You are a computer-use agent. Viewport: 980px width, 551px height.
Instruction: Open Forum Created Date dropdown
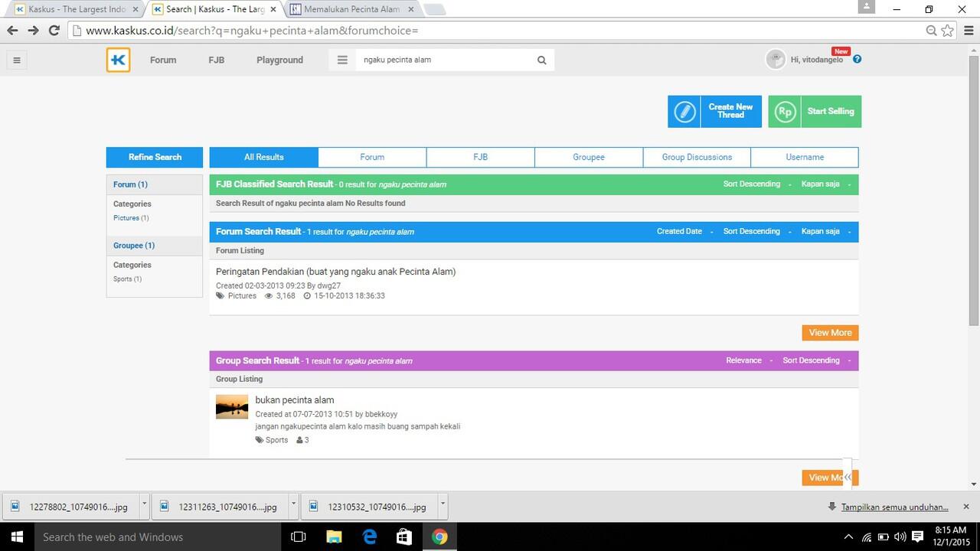[684, 231]
